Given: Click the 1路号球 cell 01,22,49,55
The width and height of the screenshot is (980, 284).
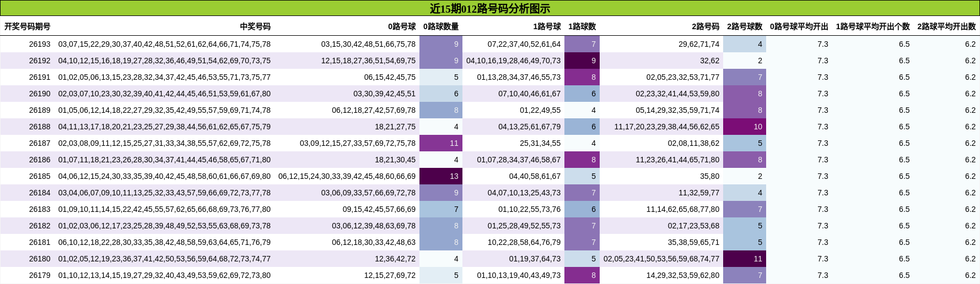Looking at the screenshot, I should (540, 110).
